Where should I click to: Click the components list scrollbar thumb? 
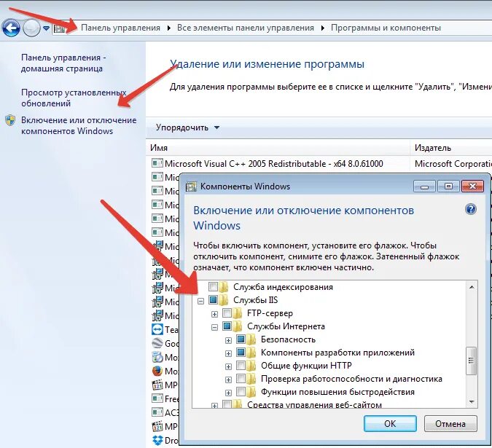472,361
